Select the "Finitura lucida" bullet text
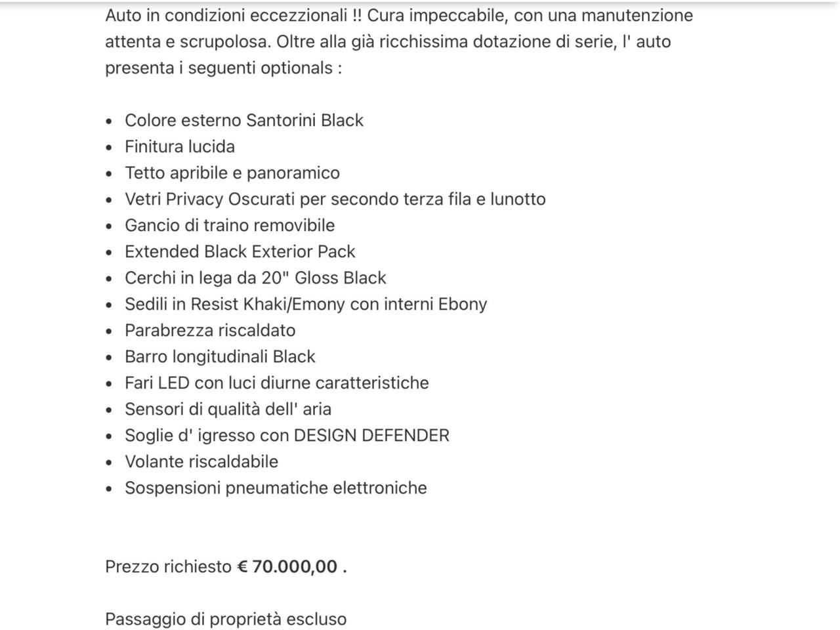The width and height of the screenshot is (840, 630). [x=179, y=147]
